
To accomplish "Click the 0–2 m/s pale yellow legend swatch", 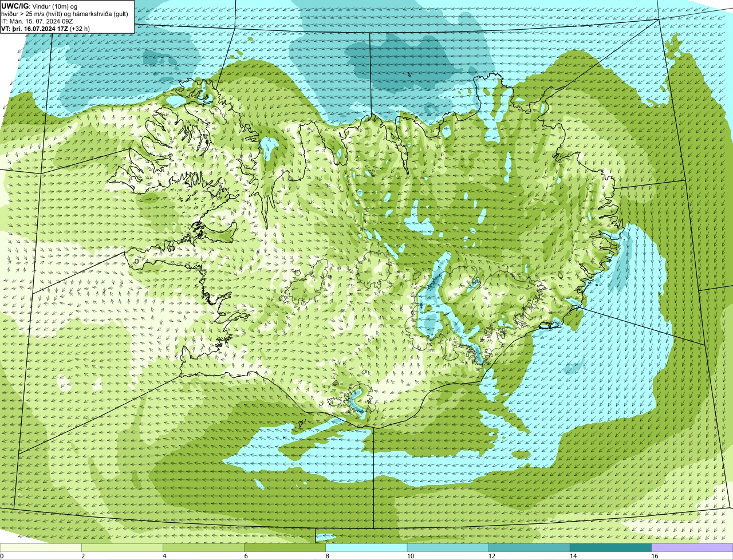I will click(x=41, y=547).
